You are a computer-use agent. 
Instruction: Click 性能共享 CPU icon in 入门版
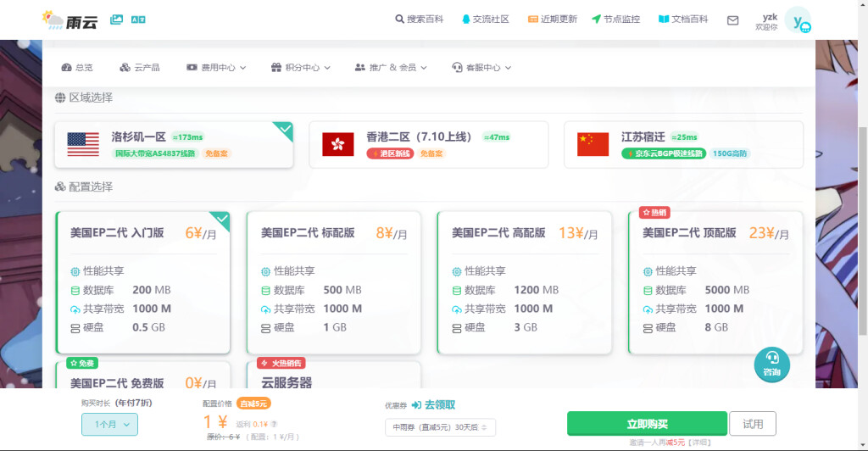coord(75,272)
